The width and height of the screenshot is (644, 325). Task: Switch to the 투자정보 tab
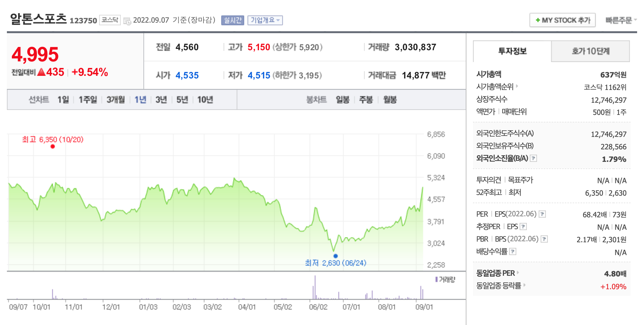click(512, 51)
